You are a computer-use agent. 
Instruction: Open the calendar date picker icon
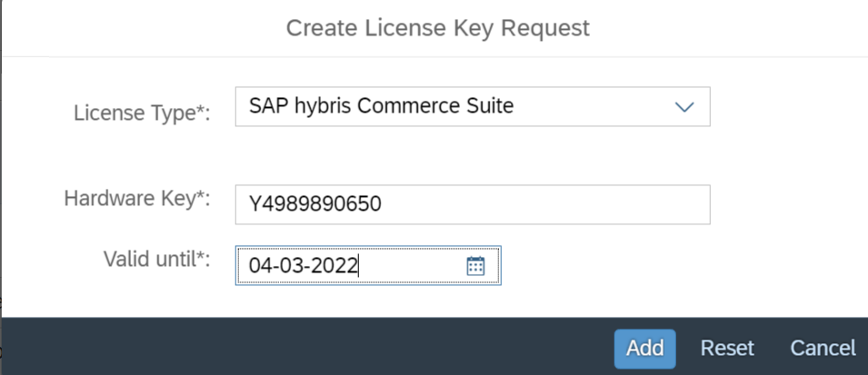click(475, 266)
